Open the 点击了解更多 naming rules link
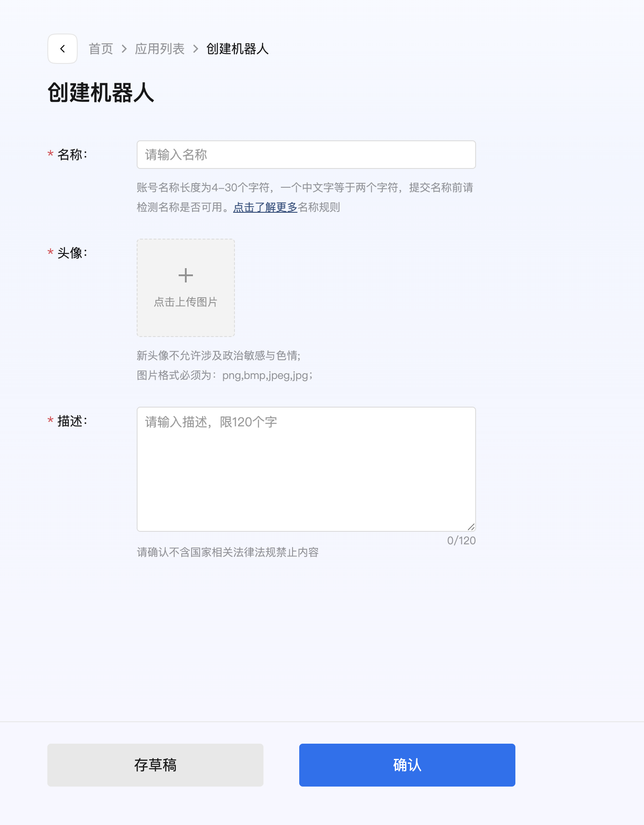644x825 pixels. coord(265,207)
